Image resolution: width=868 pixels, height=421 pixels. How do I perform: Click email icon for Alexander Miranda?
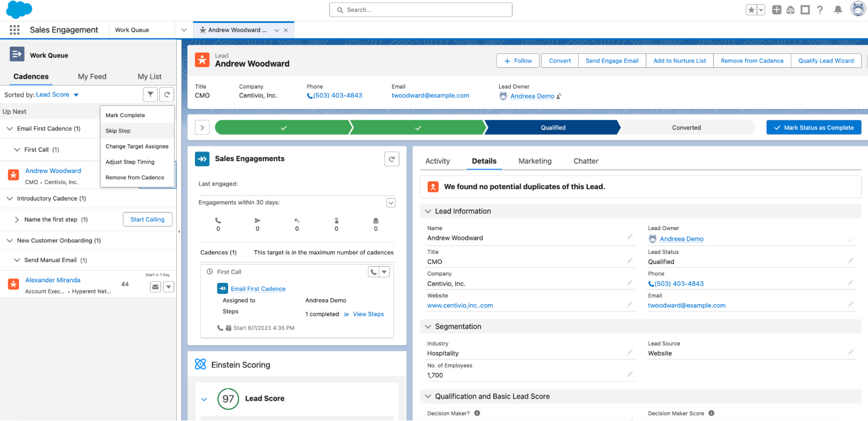tap(155, 287)
